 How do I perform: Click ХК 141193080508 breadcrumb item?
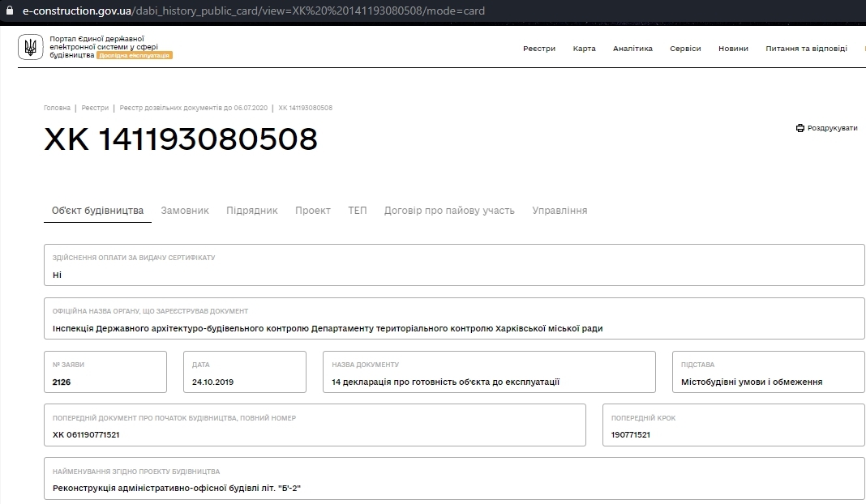tap(306, 108)
